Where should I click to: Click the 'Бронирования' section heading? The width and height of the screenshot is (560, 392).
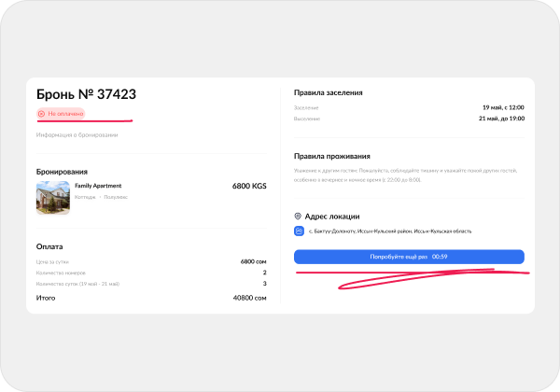click(62, 172)
